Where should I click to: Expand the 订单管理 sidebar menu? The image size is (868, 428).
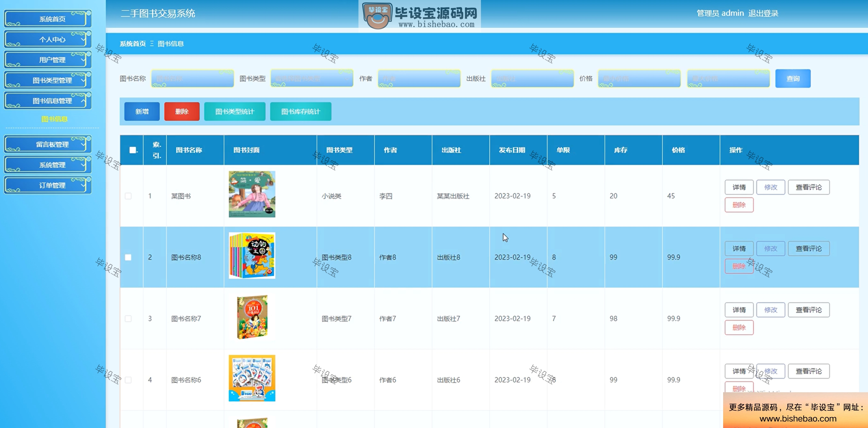tap(48, 185)
